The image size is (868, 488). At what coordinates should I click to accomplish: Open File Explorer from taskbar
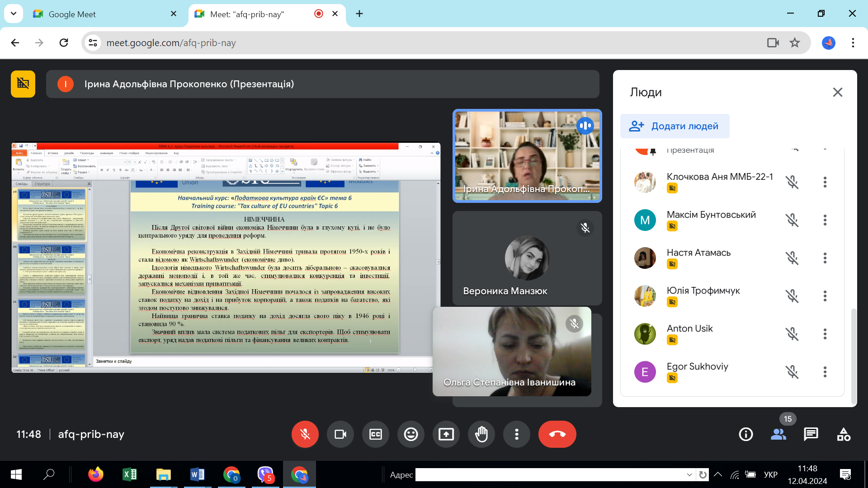tap(164, 474)
